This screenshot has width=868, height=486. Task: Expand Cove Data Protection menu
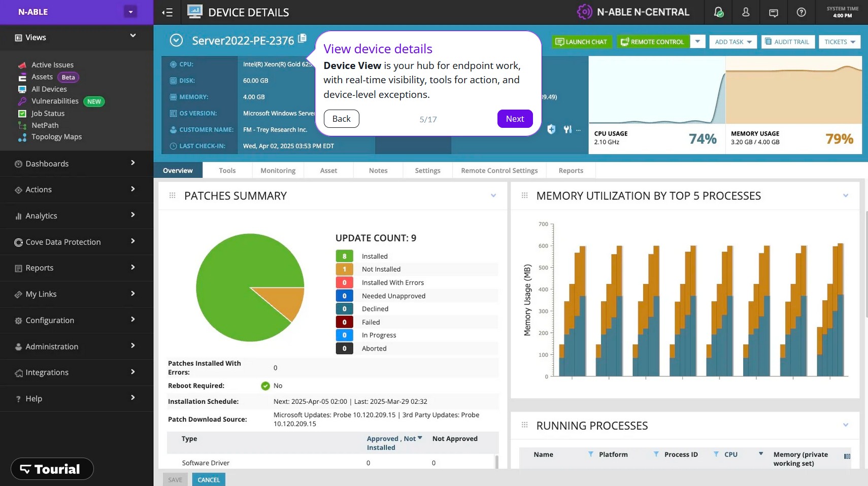[x=133, y=241]
